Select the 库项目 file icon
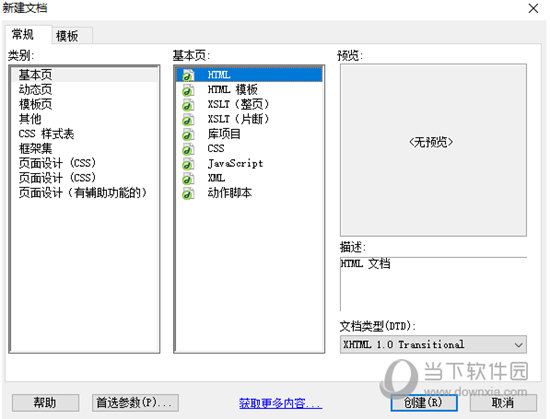Viewport: 550px width, 419px height. (188, 134)
